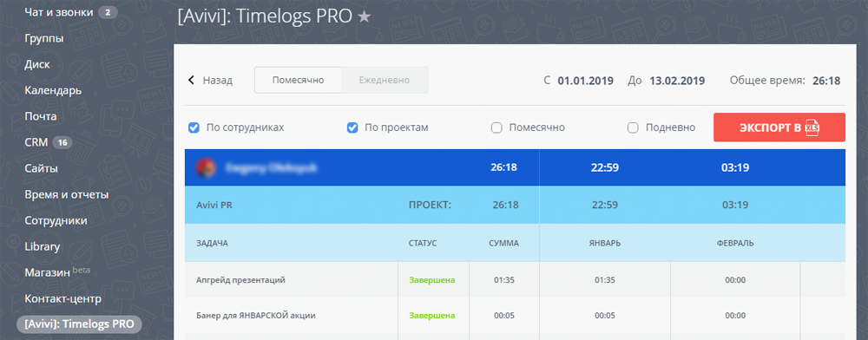Select [Avivi]: Timelogs PRO sidebar item
The image size is (868, 340).
point(79,324)
